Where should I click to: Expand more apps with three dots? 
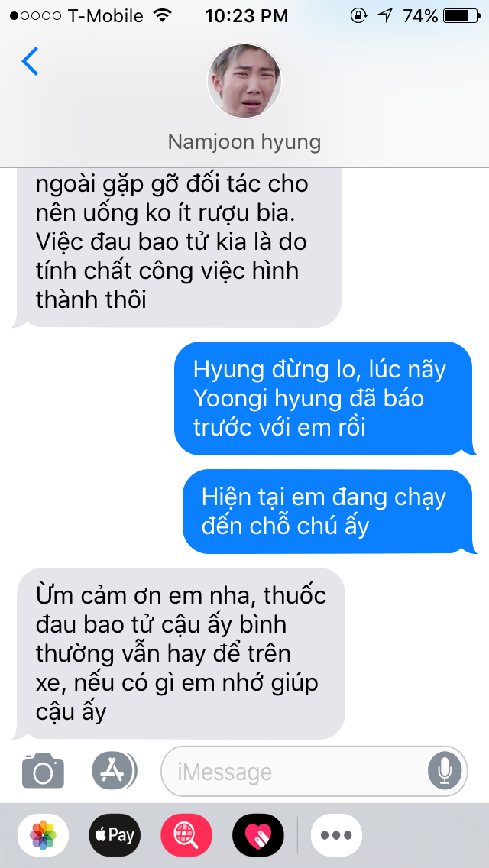tap(337, 835)
